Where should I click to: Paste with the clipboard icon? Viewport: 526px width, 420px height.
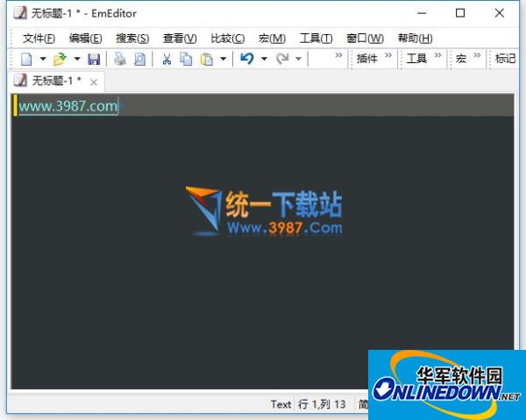click(207, 59)
